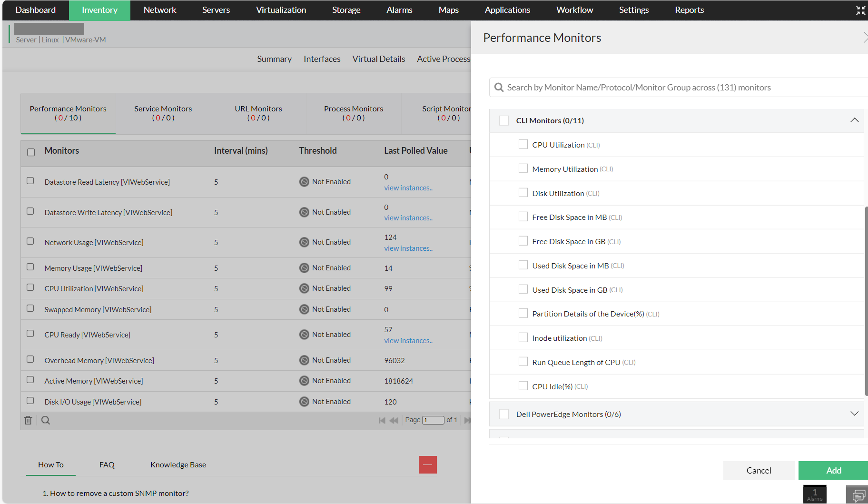Select the FAQ tab
The height and width of the screenshot is (504, 868).
[x=107, y=465]
